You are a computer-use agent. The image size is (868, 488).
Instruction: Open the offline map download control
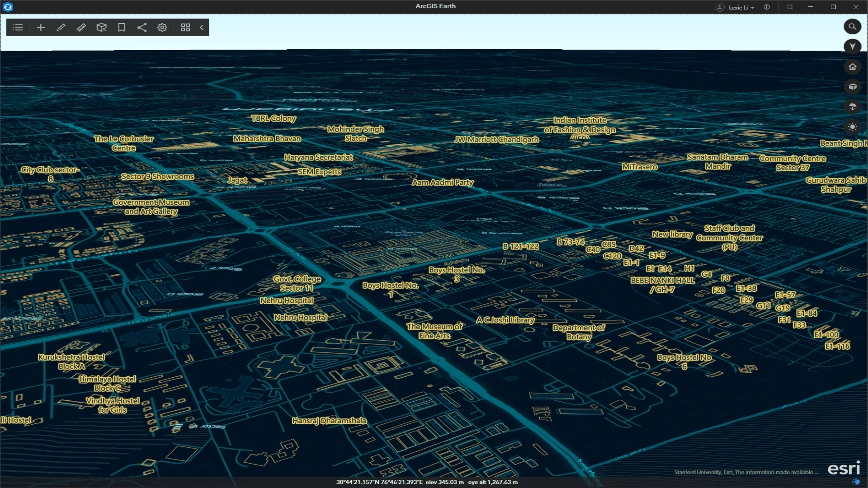tap(853, 107)
